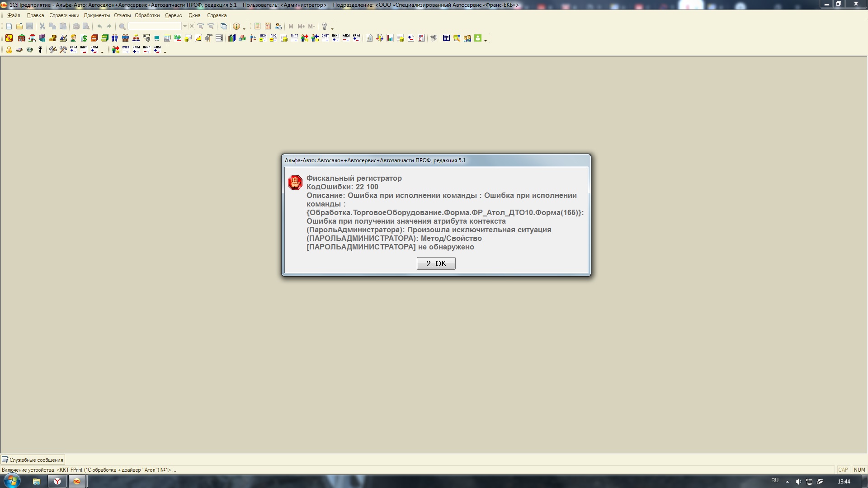Open Windows Explorer from the taskbar
868x488 pixels.
pos(37,481)
